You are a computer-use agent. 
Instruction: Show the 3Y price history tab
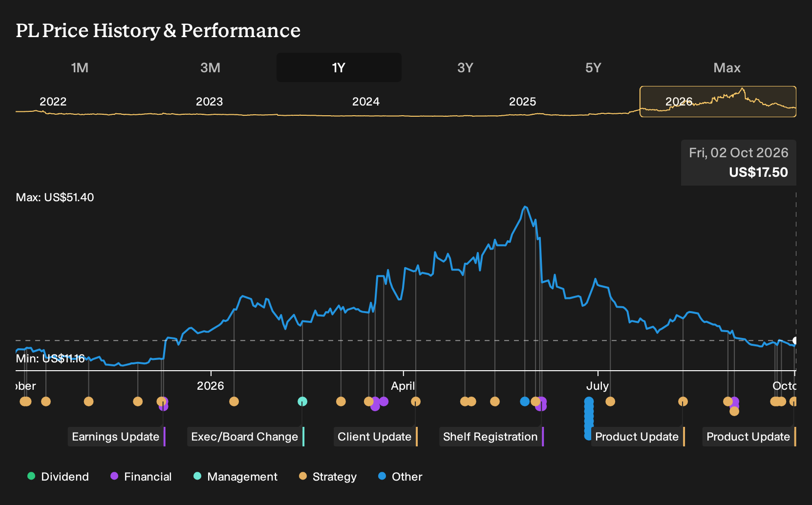point(465,67)
